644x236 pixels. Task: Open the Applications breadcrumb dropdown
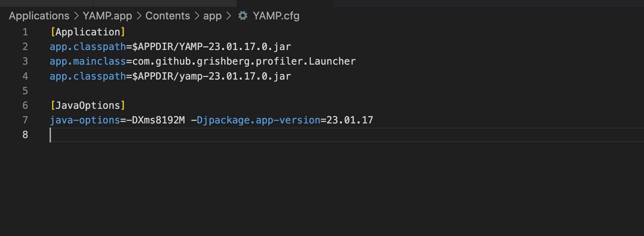click(39, 16)
